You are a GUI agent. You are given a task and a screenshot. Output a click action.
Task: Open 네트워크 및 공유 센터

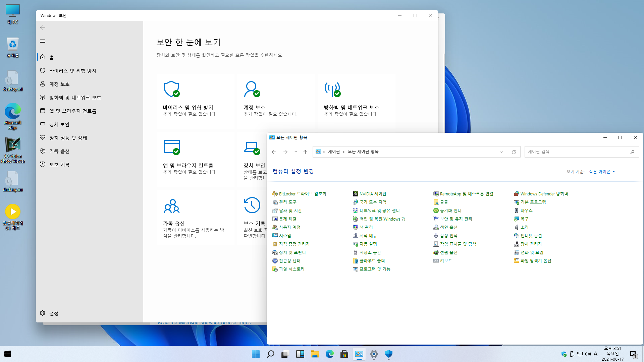click(376, 210)
